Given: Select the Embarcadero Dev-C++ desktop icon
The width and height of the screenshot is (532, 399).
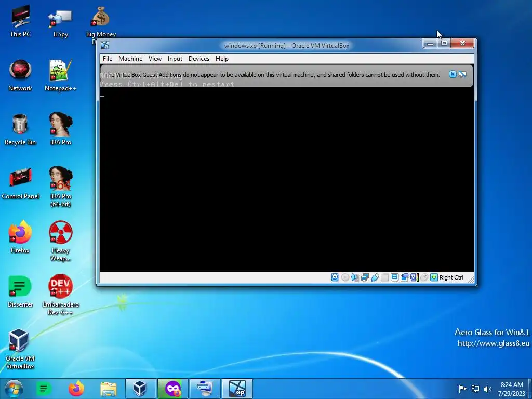Looking at the screenshot, I should (61, 295).
